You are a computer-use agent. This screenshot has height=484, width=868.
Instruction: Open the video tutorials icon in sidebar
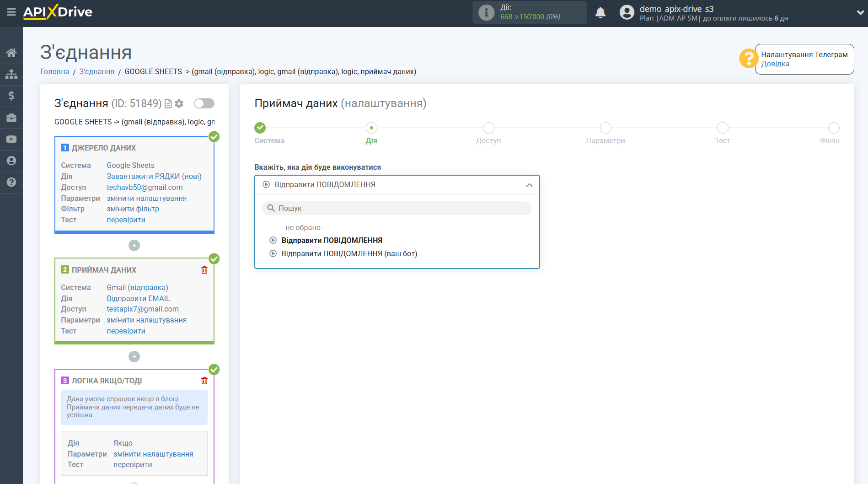coord(11,139)
